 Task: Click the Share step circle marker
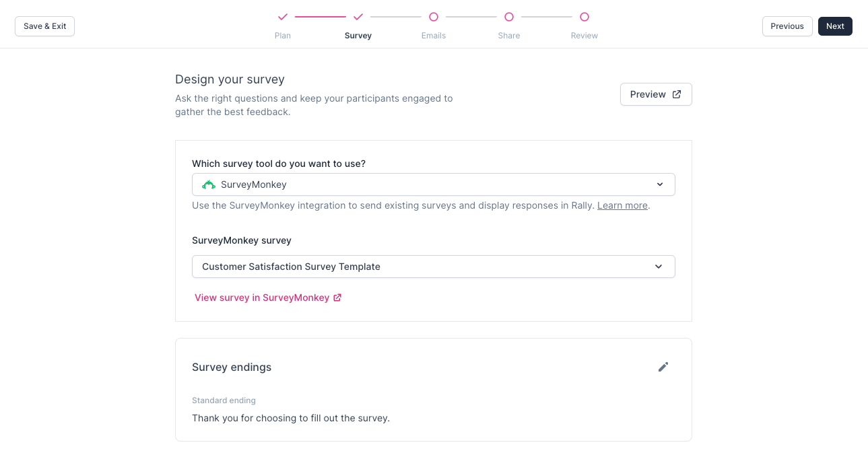click(509, 17)
